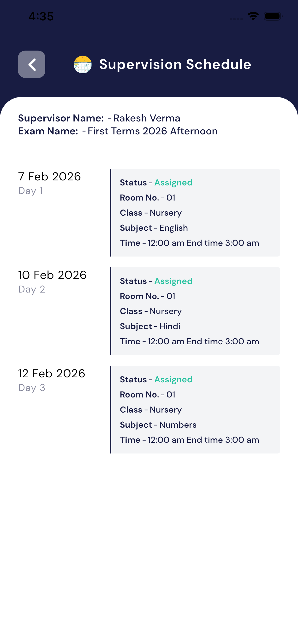Tap the Day 1 label
298x644 pixels.
tap(30, 191)
